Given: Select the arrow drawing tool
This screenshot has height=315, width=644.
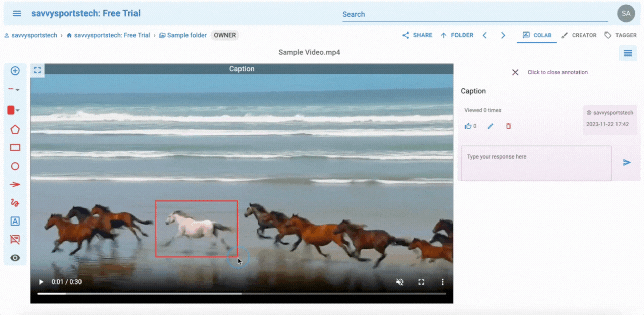Looking at the screenshot, I should click(x=15, y=184).
